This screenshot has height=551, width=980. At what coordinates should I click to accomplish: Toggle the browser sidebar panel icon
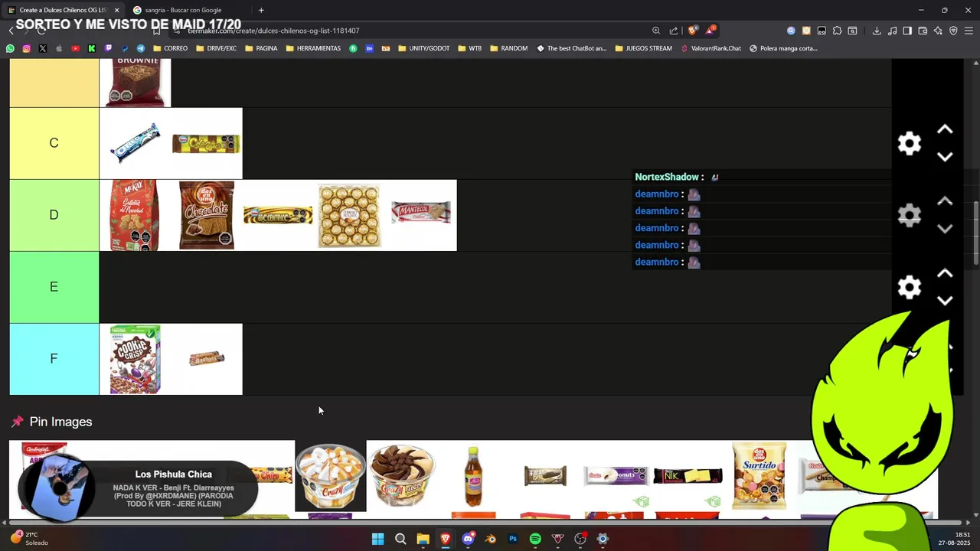[x=907, y=31]
